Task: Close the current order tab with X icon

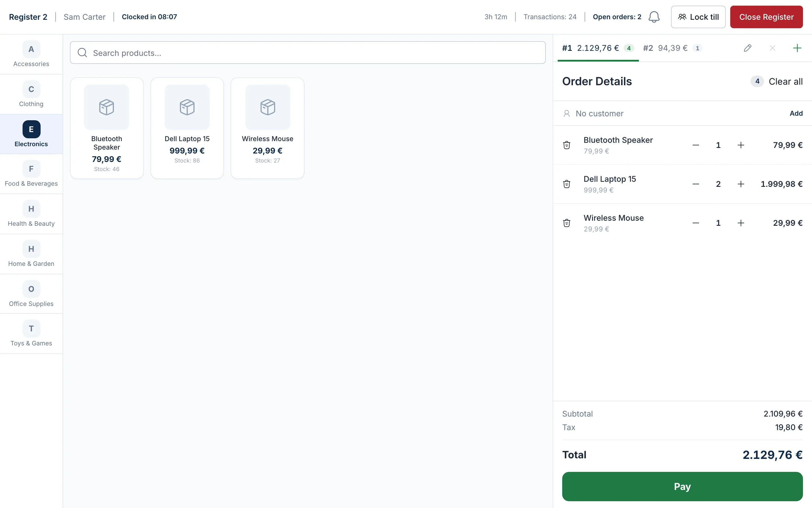Action: (x=773, y=48)
